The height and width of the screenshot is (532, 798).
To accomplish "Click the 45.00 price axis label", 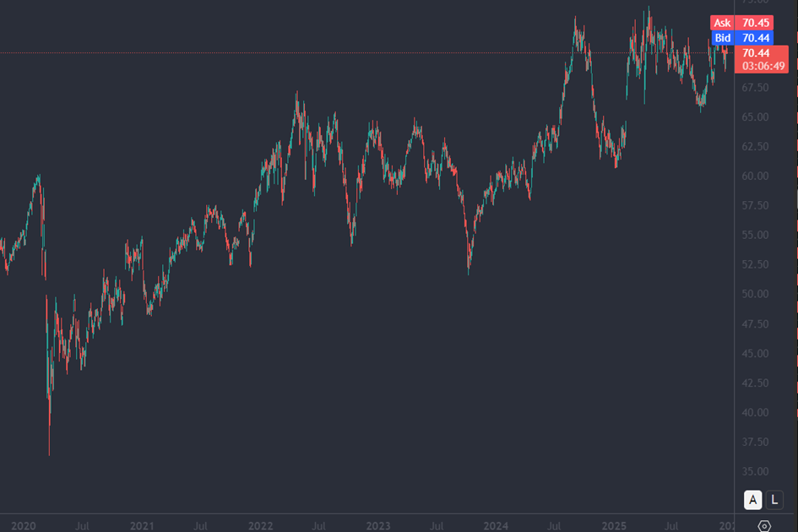I will 755,354.
